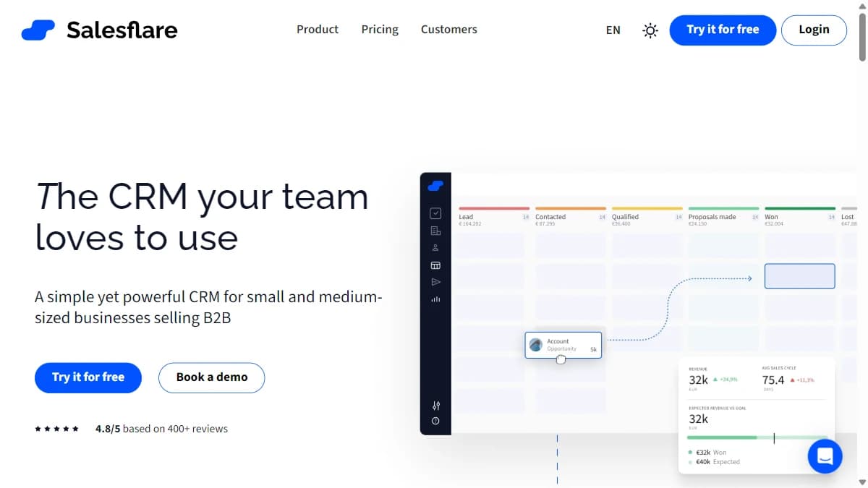
Task: Click the hero Try it for free button
Action: pyautogui.click(x=88, y=377)
